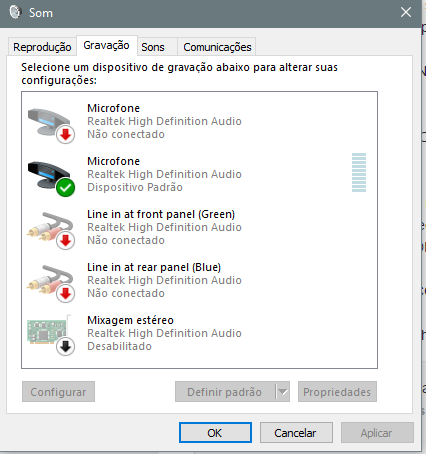The image size is (426, 454).
Task: Confirm with the OK button
Action: click(215, 433)
